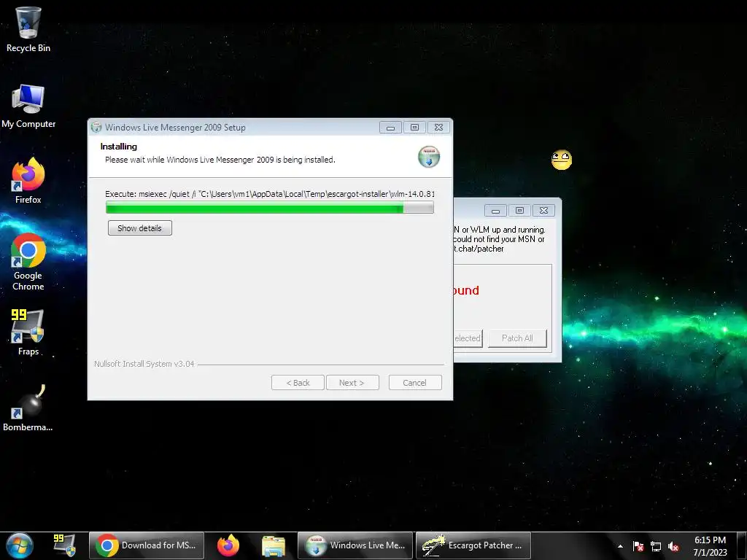Click the Firefox icon in taskbar
Screen dimensions: 747x560
click(228, 545)
